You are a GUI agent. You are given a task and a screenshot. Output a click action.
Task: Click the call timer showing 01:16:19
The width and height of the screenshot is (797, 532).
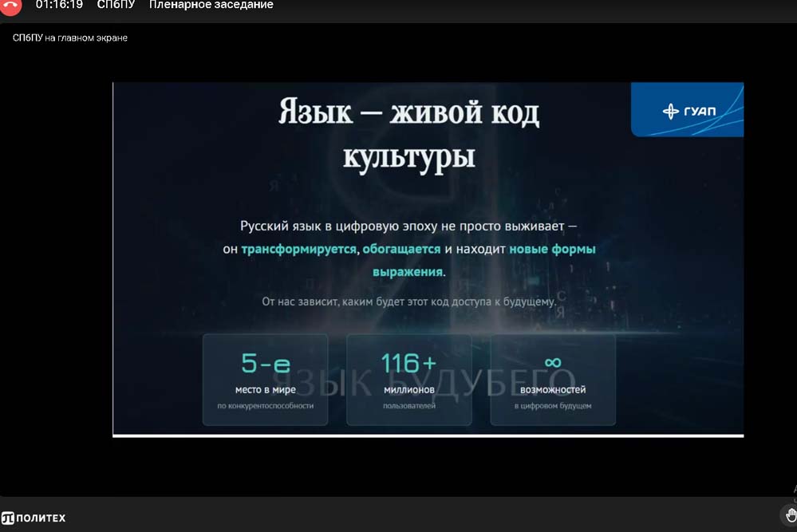tap(59, 5)
